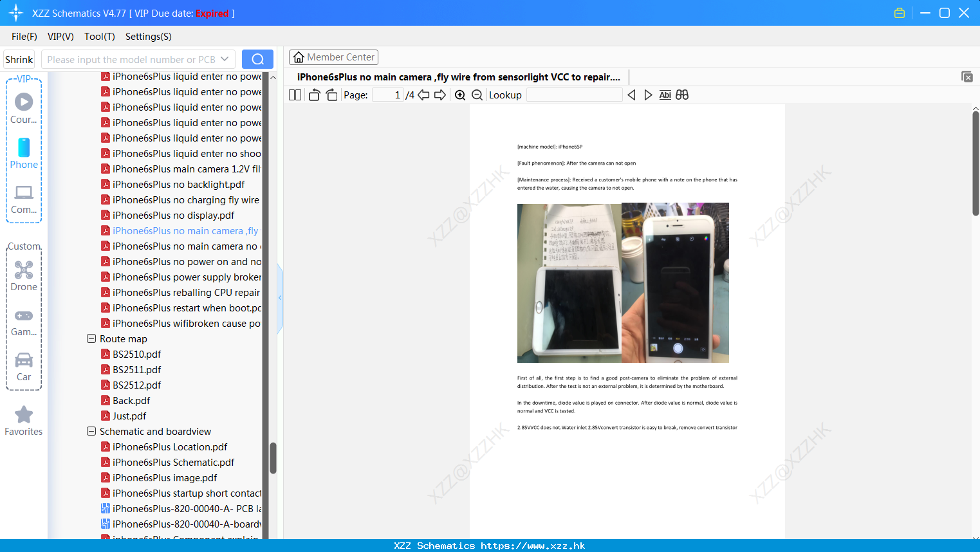Image resolution: width=980 pixels, height=552 pixels.
Task: Collapse the left panel with the splitter handle
Action: point(280,298)
